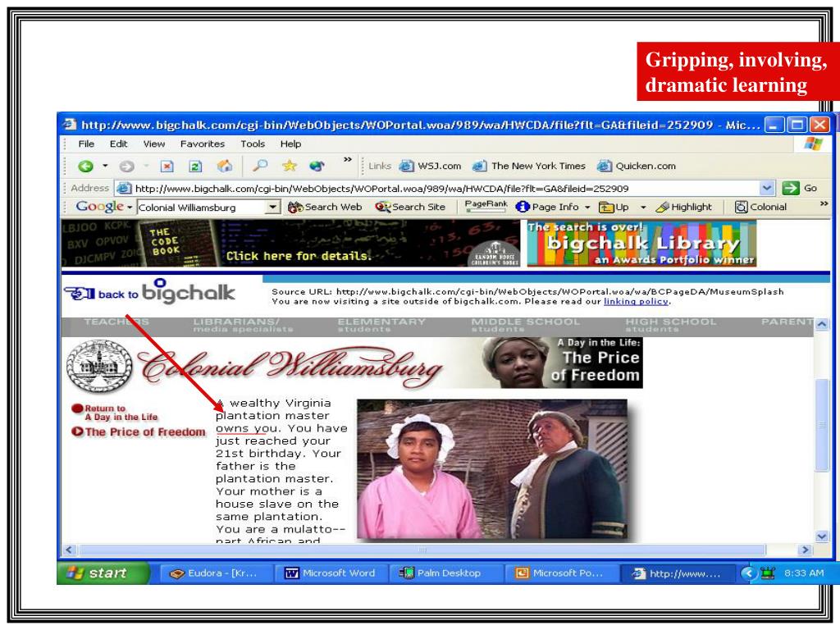The width and height of the screenshot is (840, 630).
Task: Open the Help menu
Action: click(290, 144)
